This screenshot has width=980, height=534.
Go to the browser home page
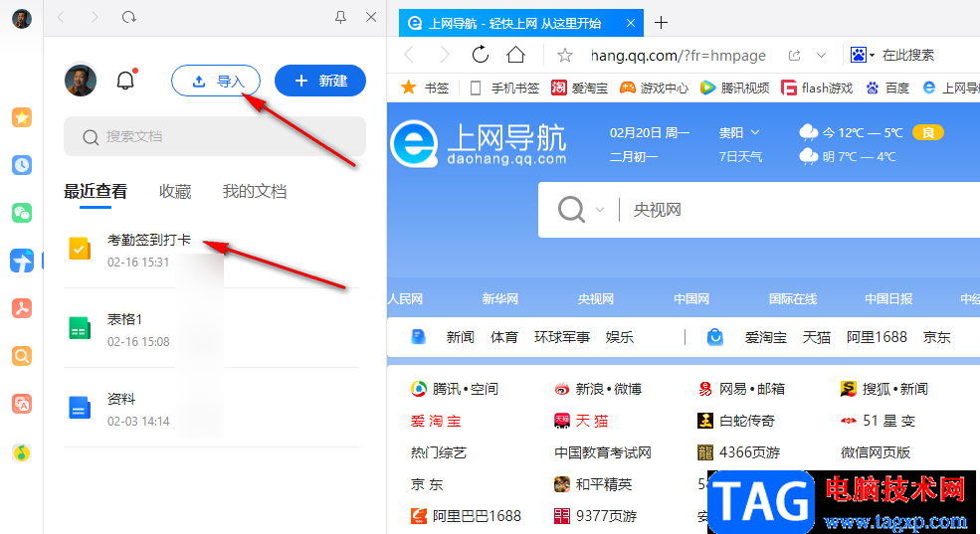[515, 55]
